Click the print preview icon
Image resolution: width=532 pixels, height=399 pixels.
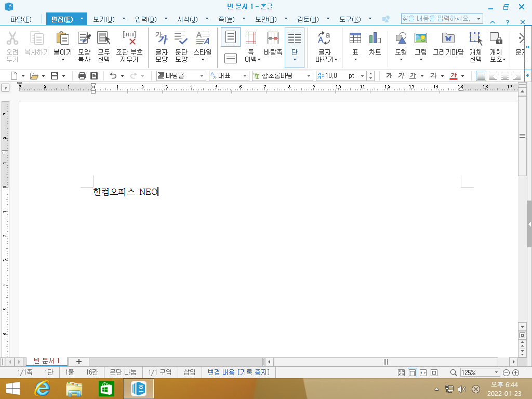click(94, 76)
